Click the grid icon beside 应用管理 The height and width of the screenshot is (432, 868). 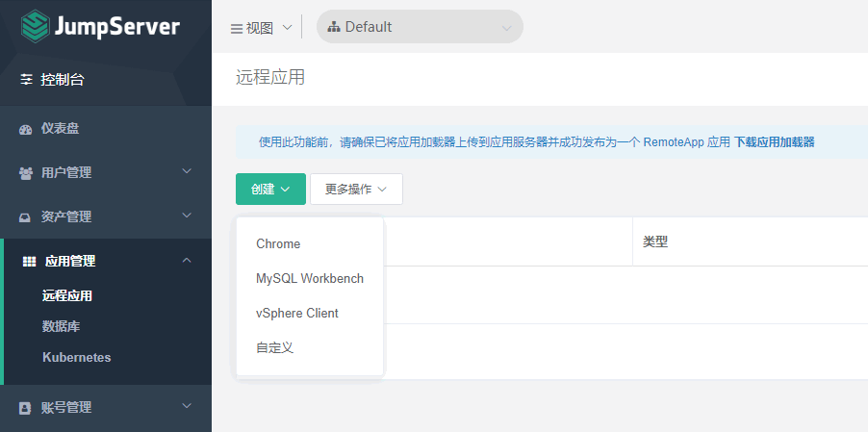(29, 261)
